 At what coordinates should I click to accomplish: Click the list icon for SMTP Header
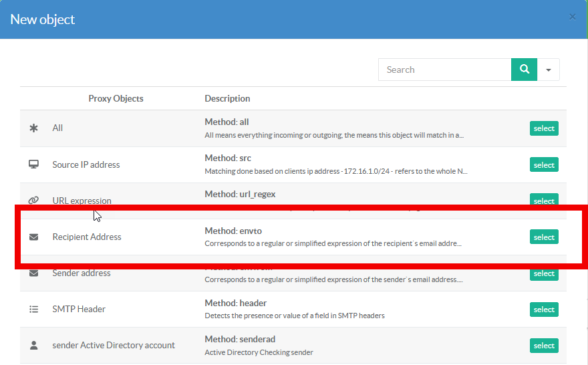pyautogui.click(x=34, y=310)
